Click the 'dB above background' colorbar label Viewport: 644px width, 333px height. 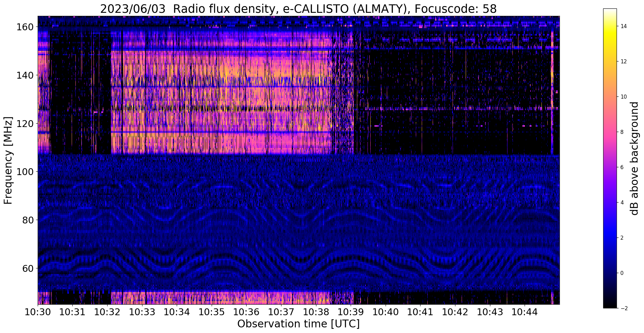tap(634, 158)
